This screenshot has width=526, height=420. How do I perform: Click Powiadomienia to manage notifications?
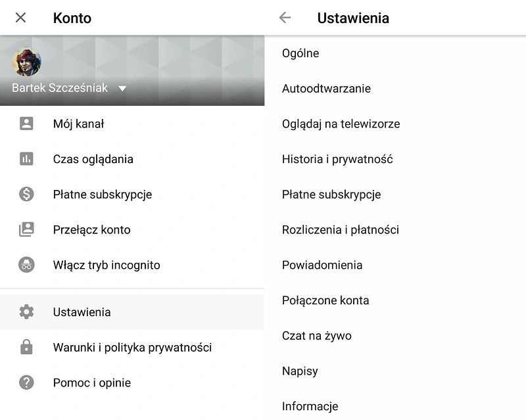(x=322, y=265)
